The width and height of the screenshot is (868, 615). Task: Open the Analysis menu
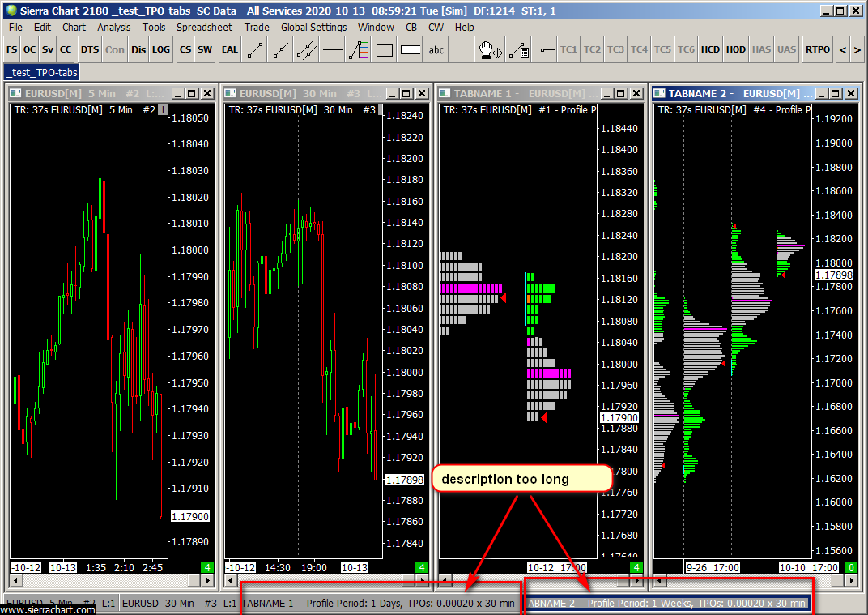coord(114,28)
